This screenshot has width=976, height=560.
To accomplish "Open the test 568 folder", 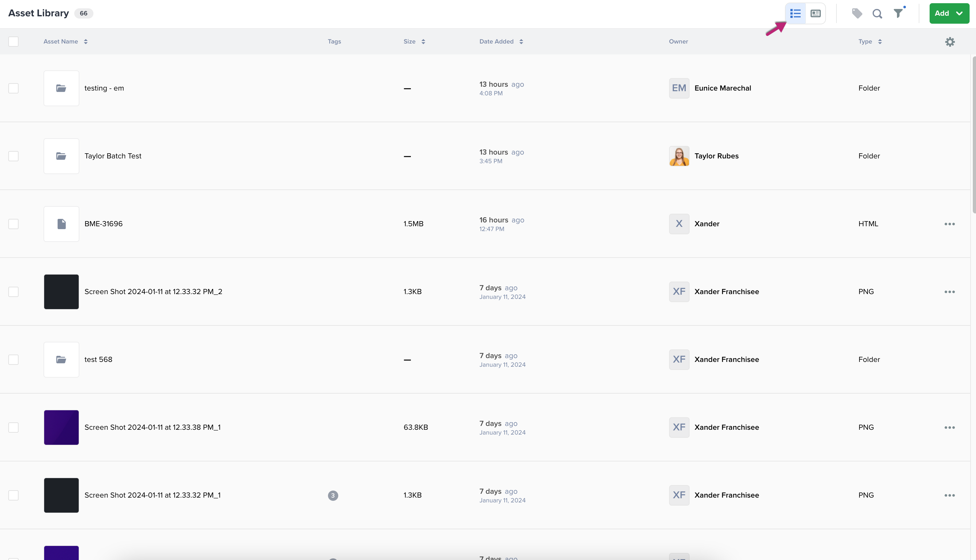I will [99, 360].
